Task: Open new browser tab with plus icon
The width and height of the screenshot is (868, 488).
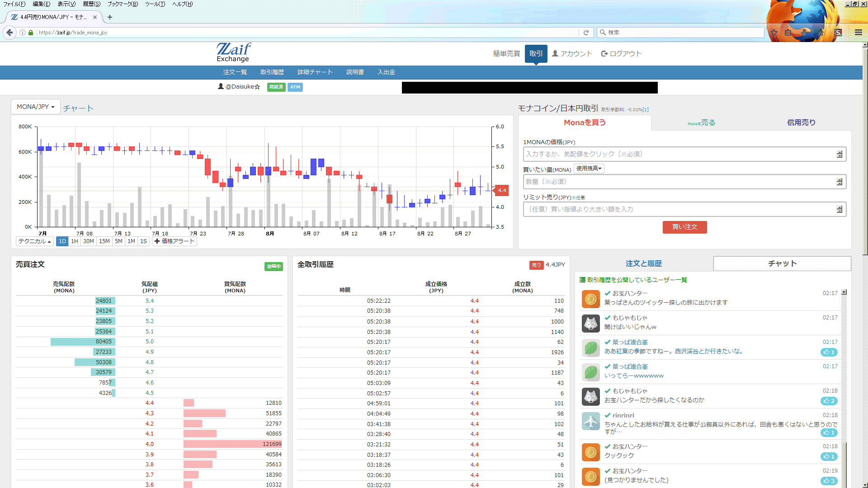Action: pyautogui.click(x=110, y=17)
